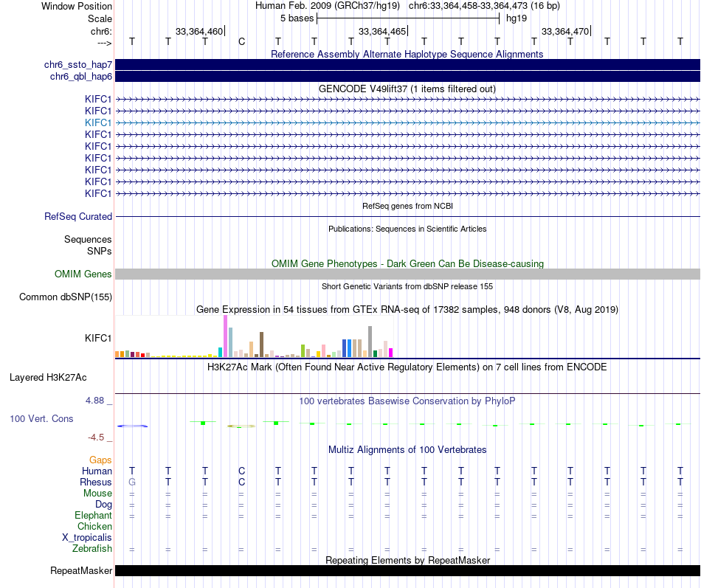Viewport: 701px width, 588px height.
Task: Select the Mouse species row label
Action: click(97, 494)
